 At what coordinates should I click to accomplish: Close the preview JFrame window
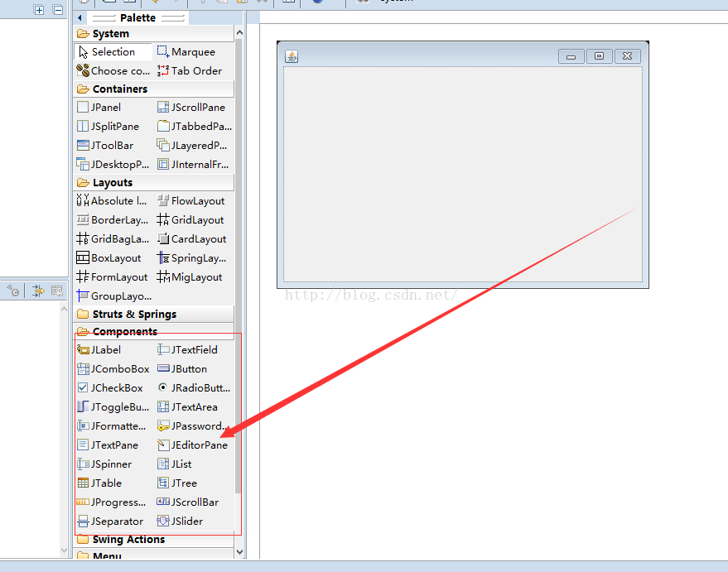click(628, 56)
